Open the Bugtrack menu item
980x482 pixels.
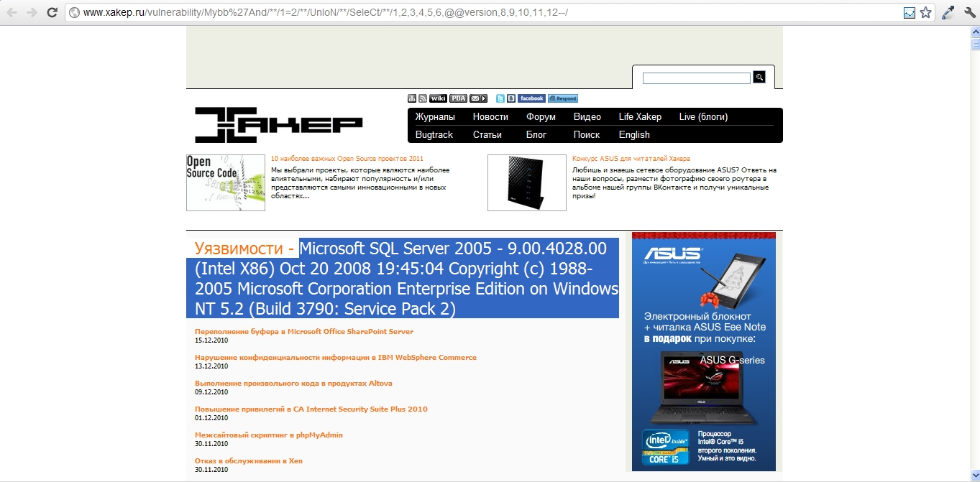(434, 135)
